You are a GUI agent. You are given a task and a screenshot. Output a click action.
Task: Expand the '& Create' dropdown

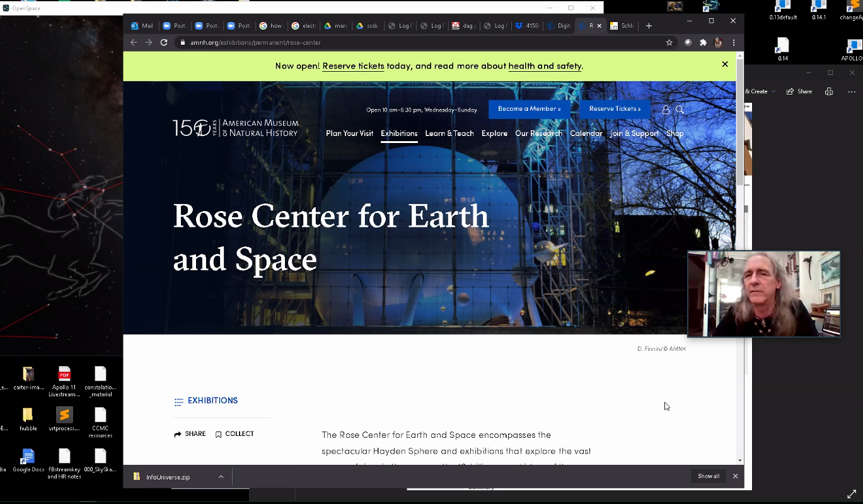[x=760, y=91]
